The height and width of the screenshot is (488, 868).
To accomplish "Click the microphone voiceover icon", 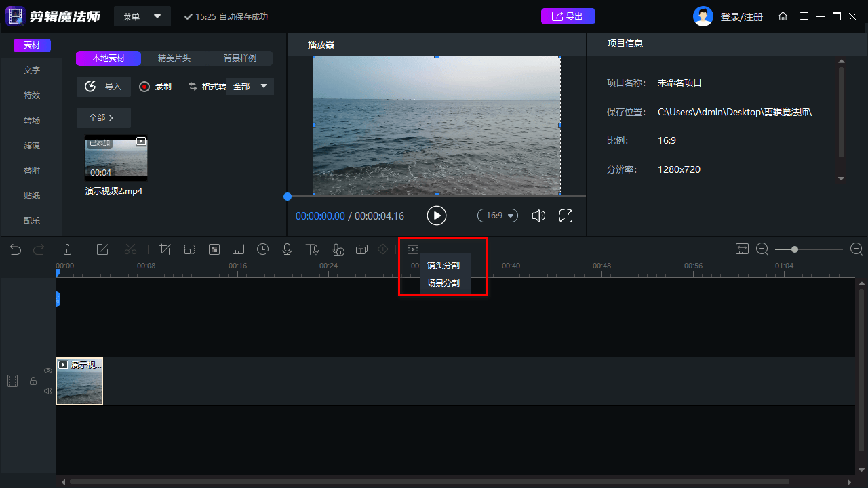I will 287,249.
